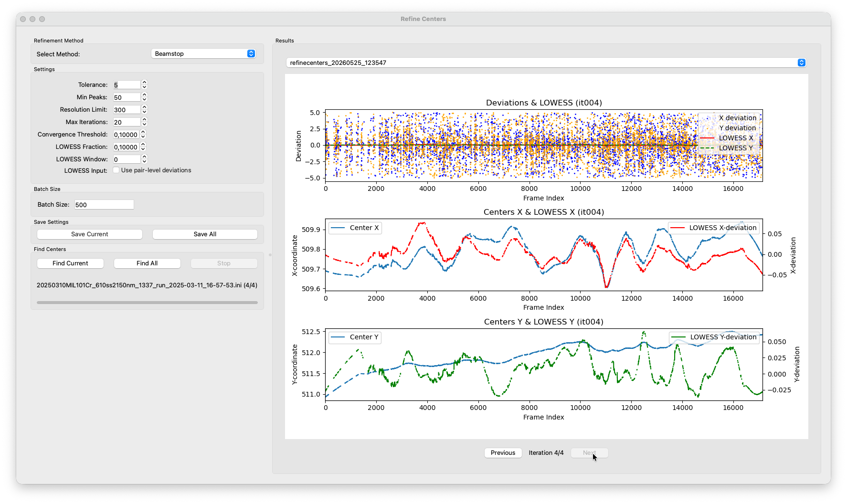Run Find All centers

[x=147, y=263]
